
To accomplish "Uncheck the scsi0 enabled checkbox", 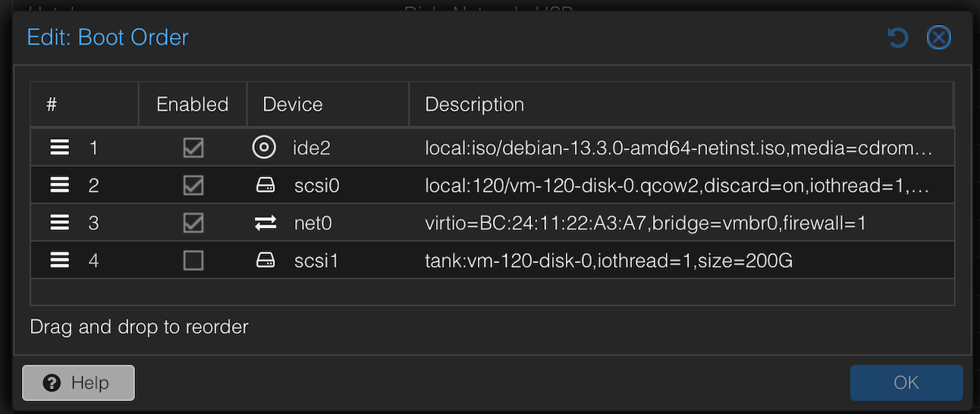I will (193, 185).
